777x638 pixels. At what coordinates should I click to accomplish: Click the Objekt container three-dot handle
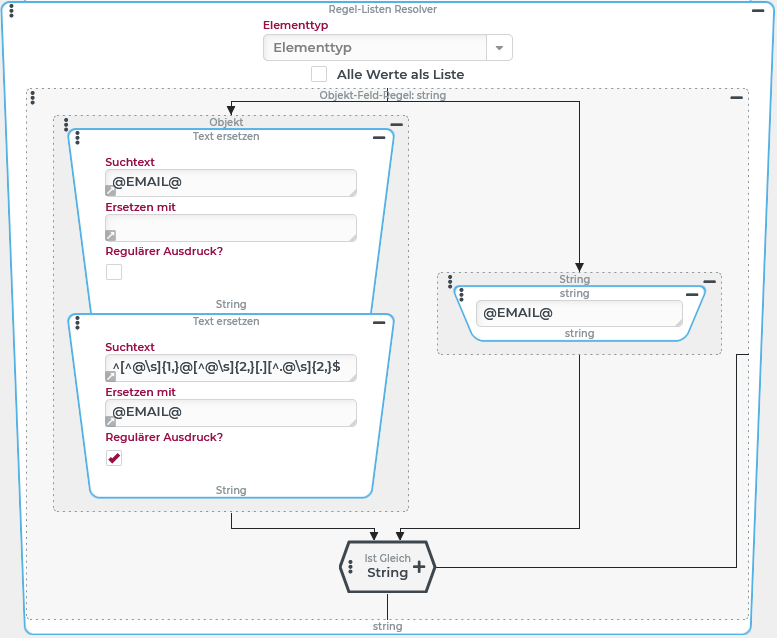[65, 125]
